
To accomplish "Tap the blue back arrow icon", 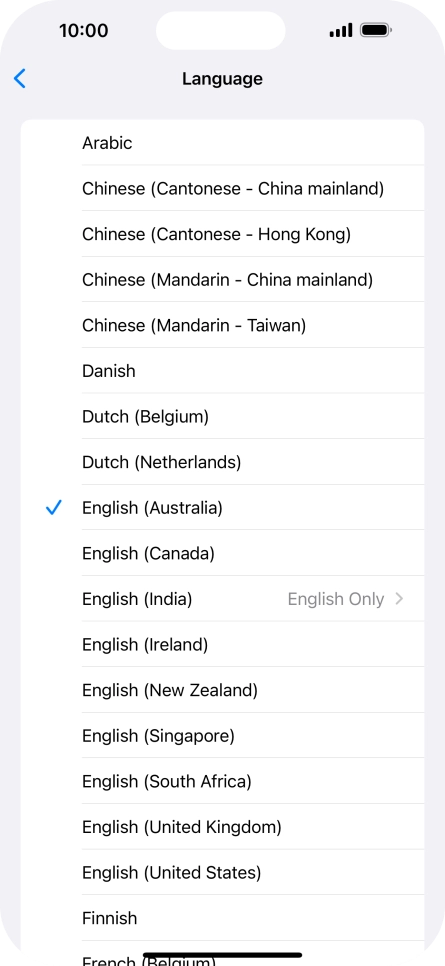I will [20, 79].
